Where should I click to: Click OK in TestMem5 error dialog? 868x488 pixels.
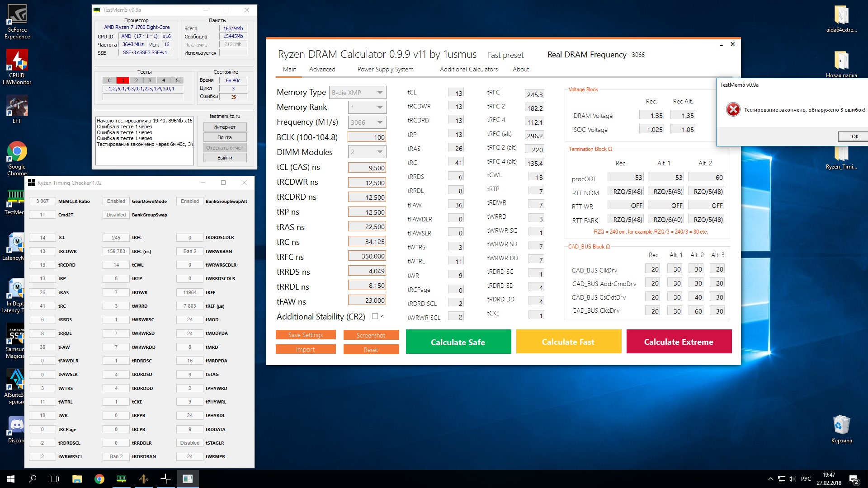854,136
